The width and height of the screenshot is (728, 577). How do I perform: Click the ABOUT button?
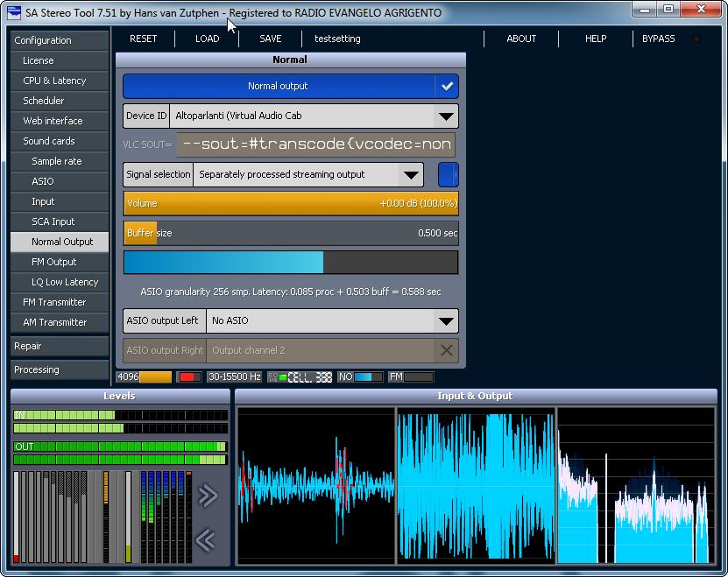(x=521, y=39)
